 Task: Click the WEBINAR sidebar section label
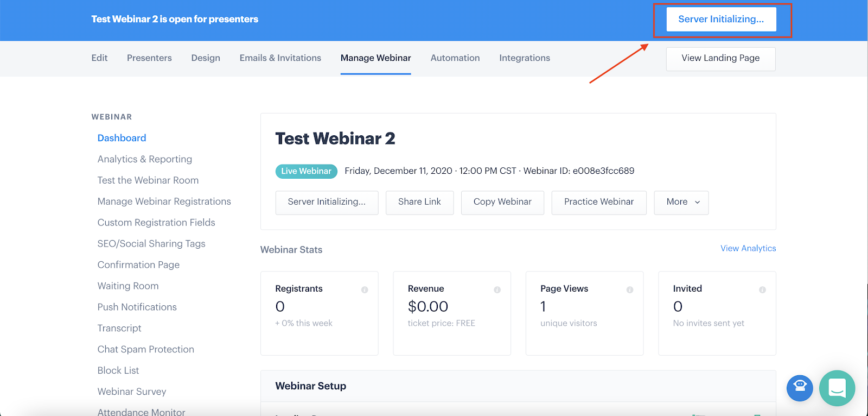112,117
